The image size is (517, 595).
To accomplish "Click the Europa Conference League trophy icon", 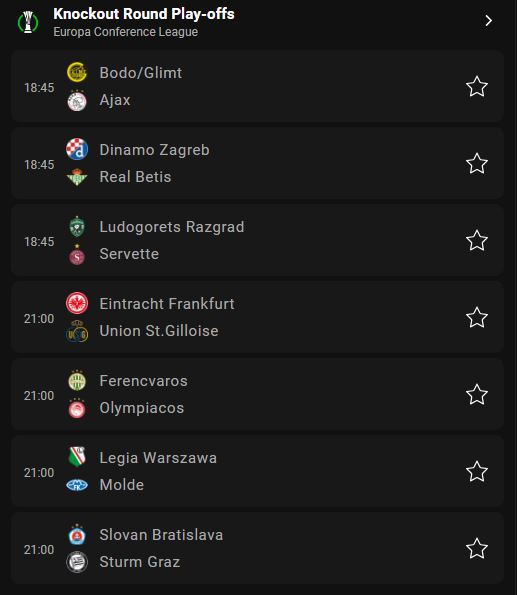I will [28, 22].
